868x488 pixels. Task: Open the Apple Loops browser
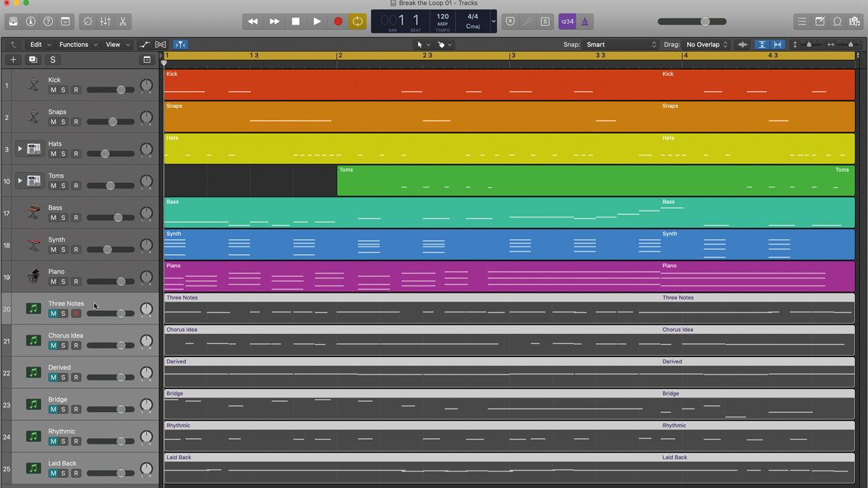(838, 21)
